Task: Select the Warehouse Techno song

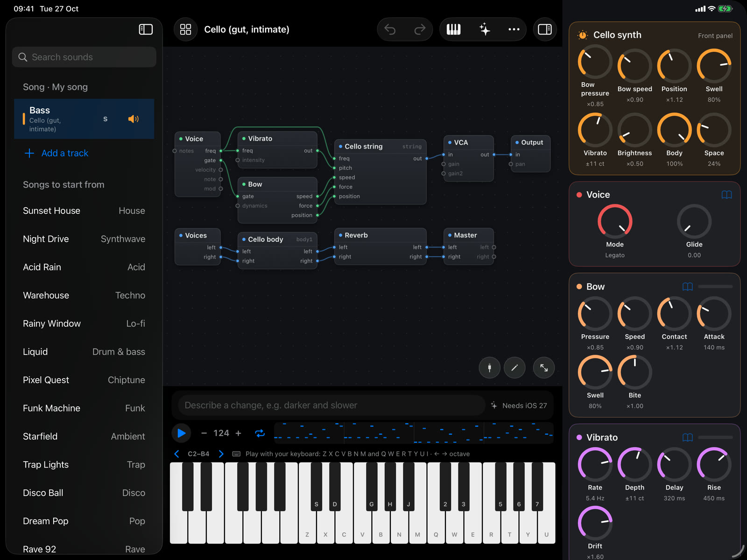Action: (x=84, y=295)
